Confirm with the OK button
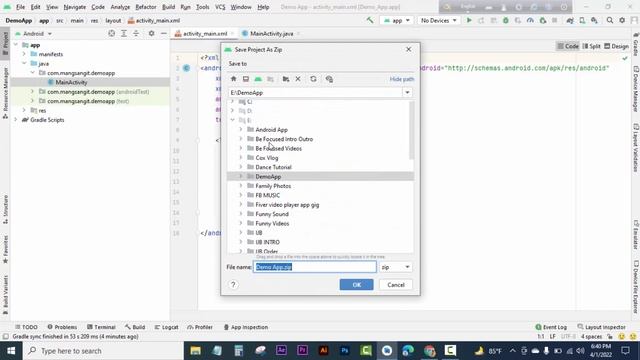This screenshot has height=360, width=640. pyautogui.click(x=356, y=284)
